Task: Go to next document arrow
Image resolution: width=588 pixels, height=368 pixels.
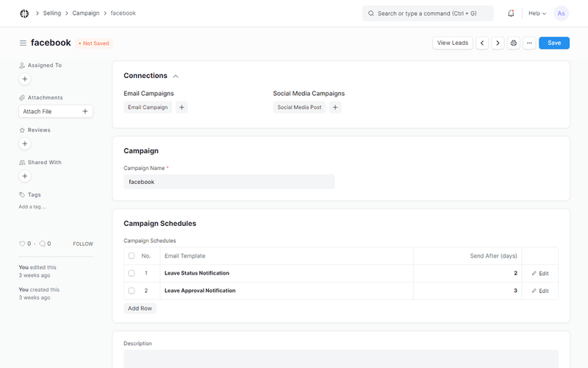Action: point(498,43)
